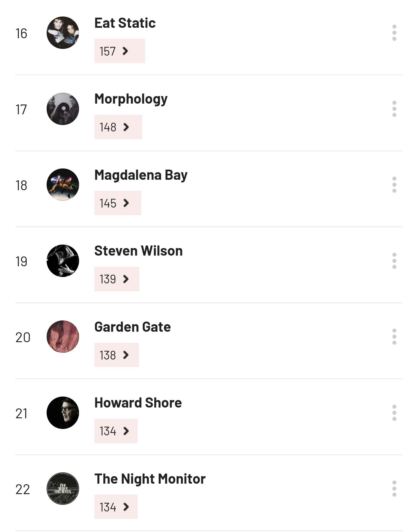Open more options for Garden Gate
Viewport: 417px width, 532px height.
point(394,337)
